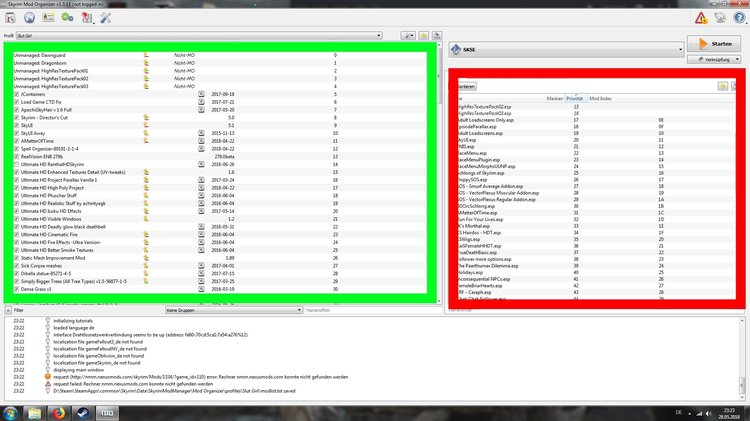Select log entry 'loaded language de'

[x=74, y=328]
